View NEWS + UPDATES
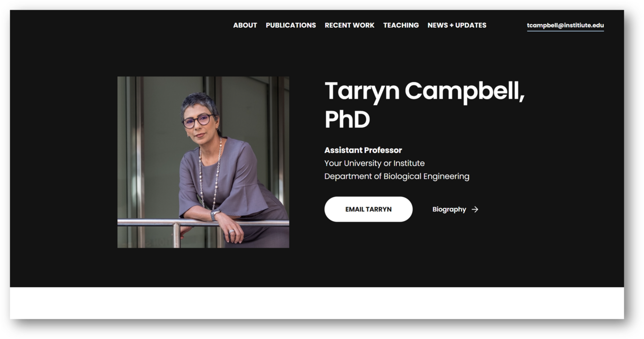This screenshot has height=339, width=644. (456, 25)
